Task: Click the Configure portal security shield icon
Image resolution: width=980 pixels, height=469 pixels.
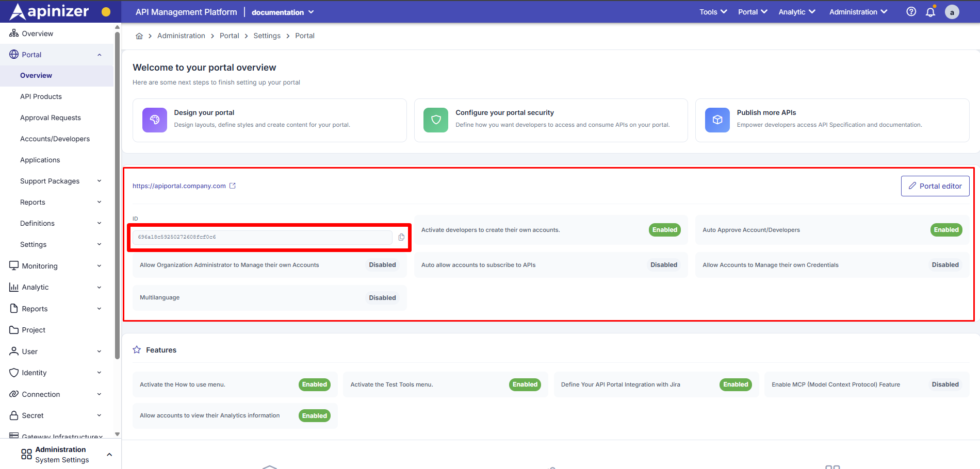Action: click(x=436, y=120)
